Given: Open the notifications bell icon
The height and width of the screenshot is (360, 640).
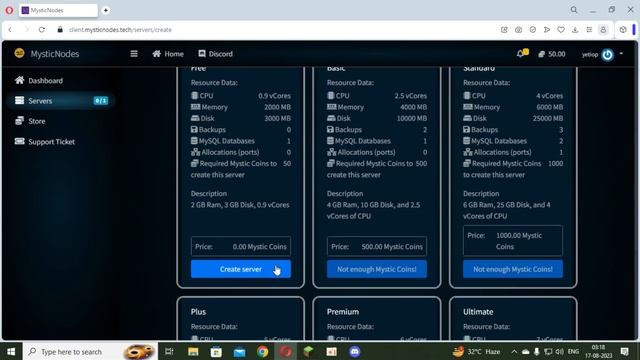Looking at the screenshot, I should [521, 53].
